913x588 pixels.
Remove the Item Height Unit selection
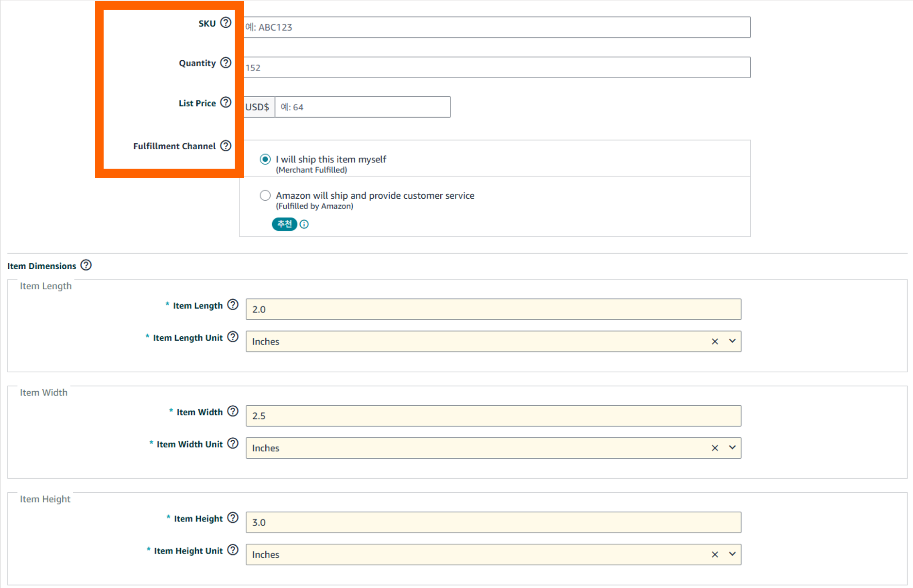(715, 554)
